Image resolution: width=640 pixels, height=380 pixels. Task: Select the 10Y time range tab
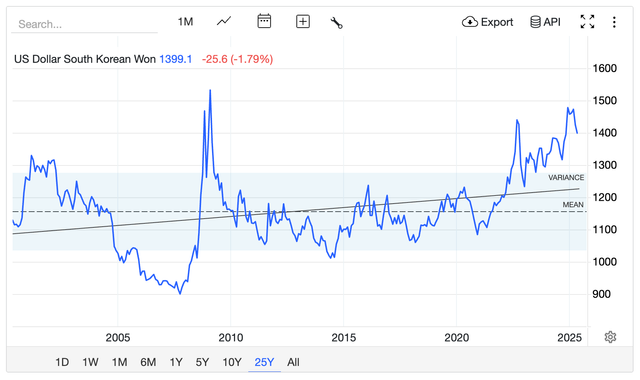coord(232,362)
